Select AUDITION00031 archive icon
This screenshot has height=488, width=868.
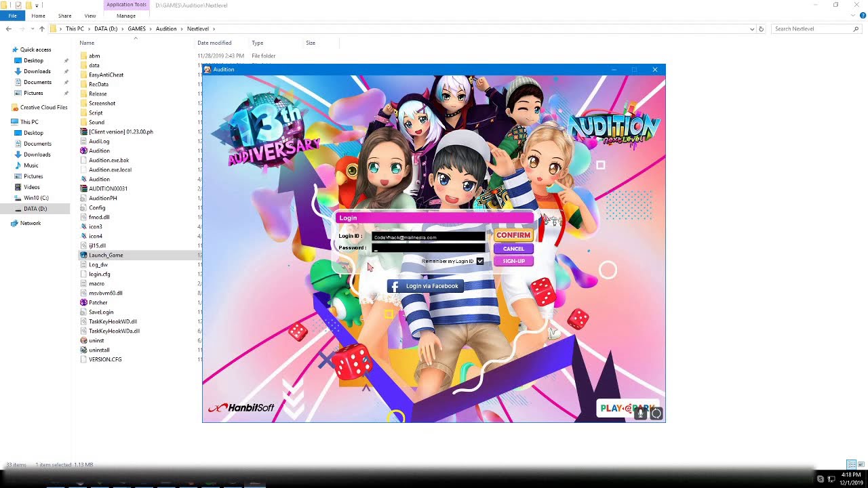coord(83,188)
